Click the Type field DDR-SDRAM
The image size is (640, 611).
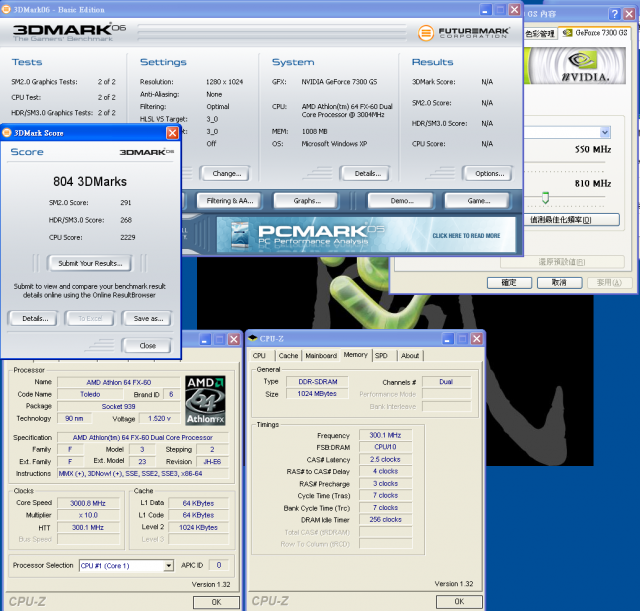click(x=318, y=382)
